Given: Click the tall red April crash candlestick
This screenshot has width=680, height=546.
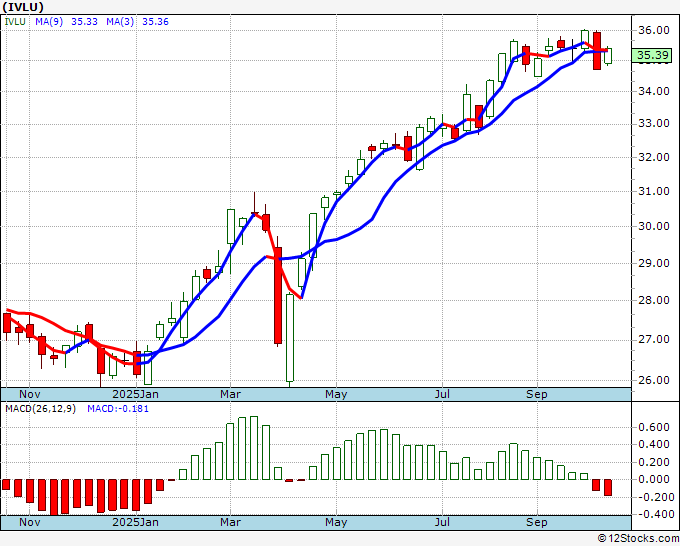Looking at the screenshot, I should coord(278,295).
